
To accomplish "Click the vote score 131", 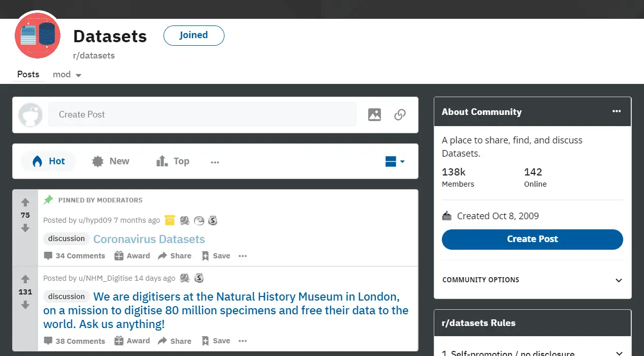I will click(x=25, y=292).
